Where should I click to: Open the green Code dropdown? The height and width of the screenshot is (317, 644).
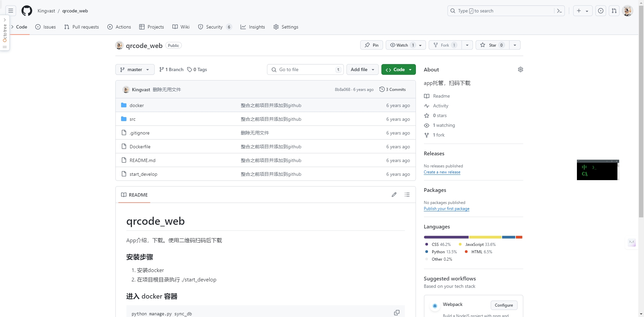coord(398,69)
